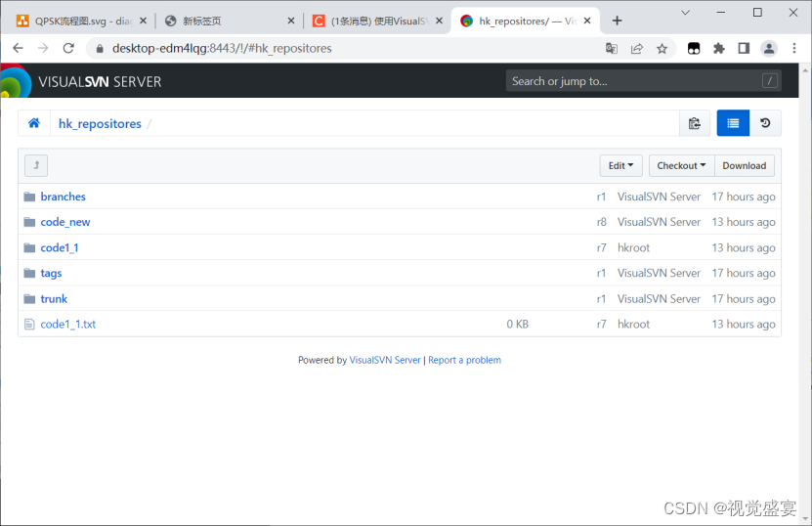Viewport: 812px width, 526px height.
Task: Reload the page with the refresh icon
Action: 68,48
